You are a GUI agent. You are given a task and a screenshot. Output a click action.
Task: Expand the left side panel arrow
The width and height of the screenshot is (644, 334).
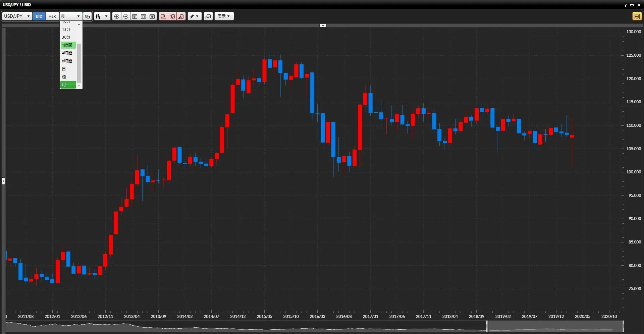point(3,181)
